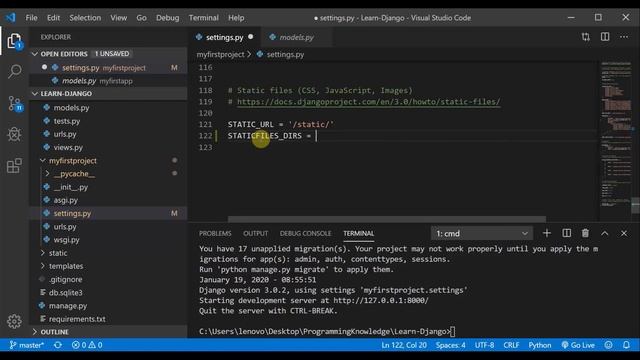Expand the __pycache__ folder
The image size is (640, 360).
[x=47, y=173]
